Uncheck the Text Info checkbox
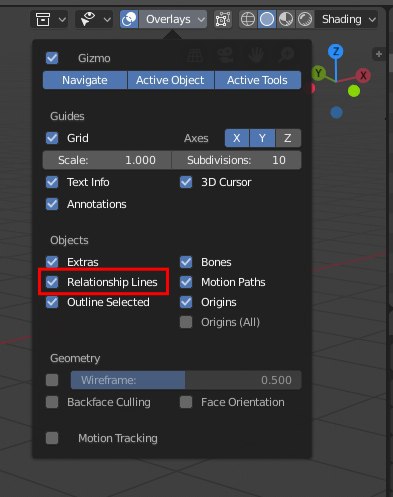The image size is (393, 497). tap(52, 182)
